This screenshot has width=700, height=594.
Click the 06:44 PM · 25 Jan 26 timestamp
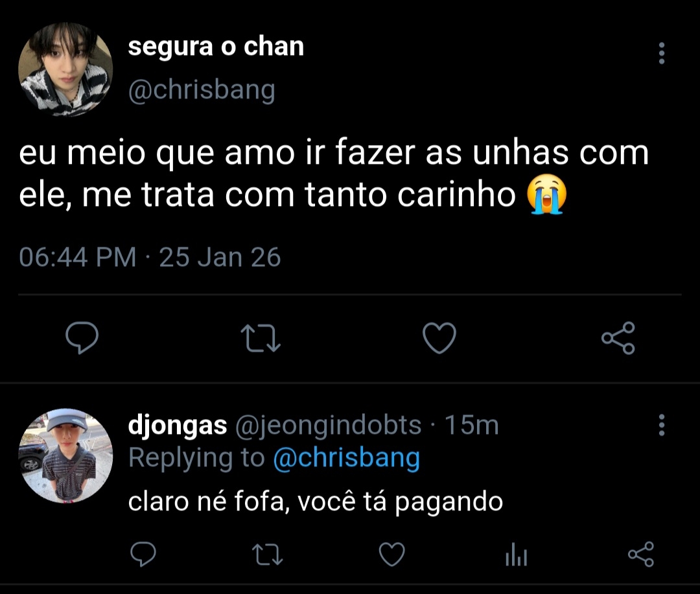pos(150,258)
